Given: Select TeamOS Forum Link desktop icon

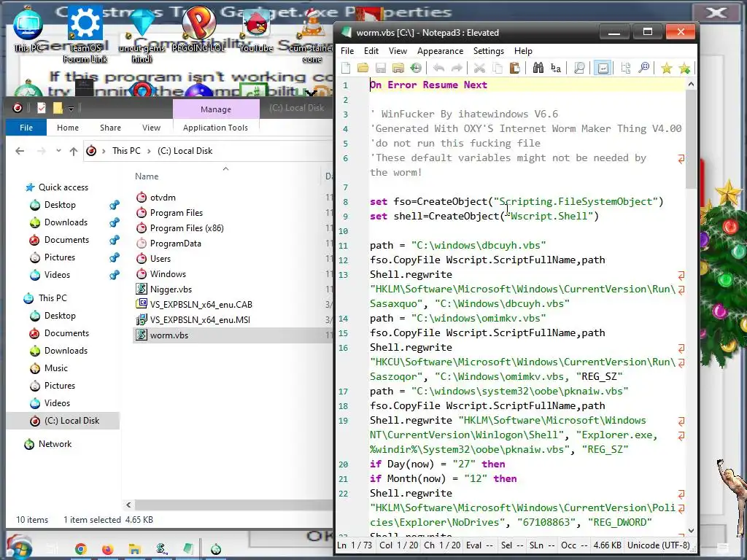Looking at the screenshot, I should (x=85, y=34).
